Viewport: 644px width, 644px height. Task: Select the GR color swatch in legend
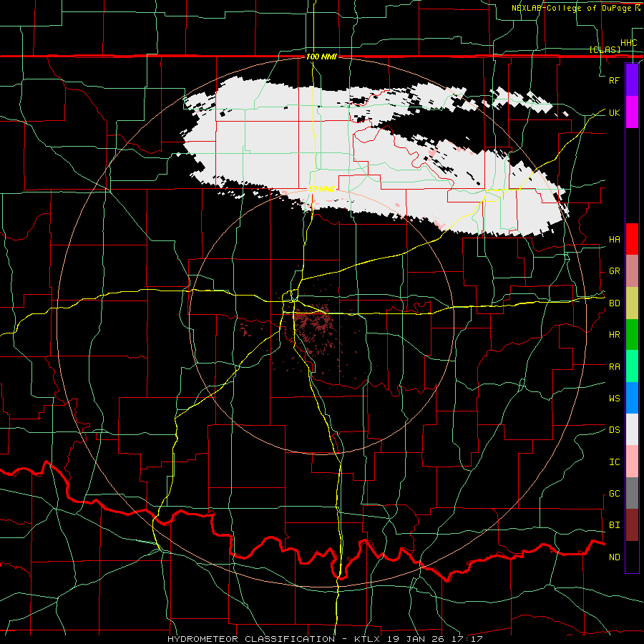click(632, 271)
